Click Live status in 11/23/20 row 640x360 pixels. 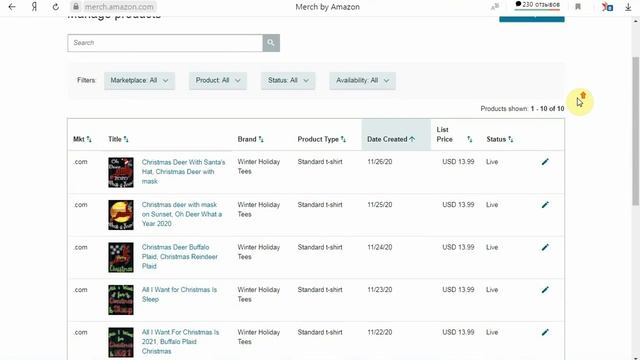click(x=492, y=289)
